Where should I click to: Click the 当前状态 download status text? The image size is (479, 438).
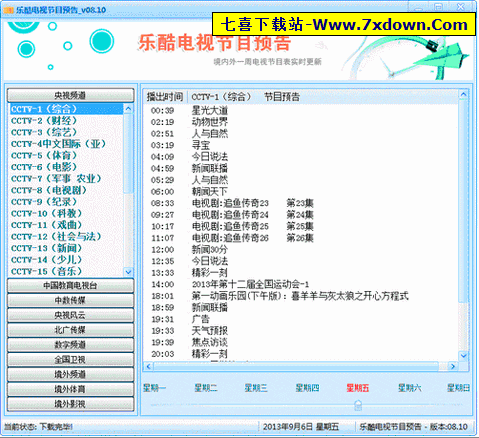tap(38, 427)
